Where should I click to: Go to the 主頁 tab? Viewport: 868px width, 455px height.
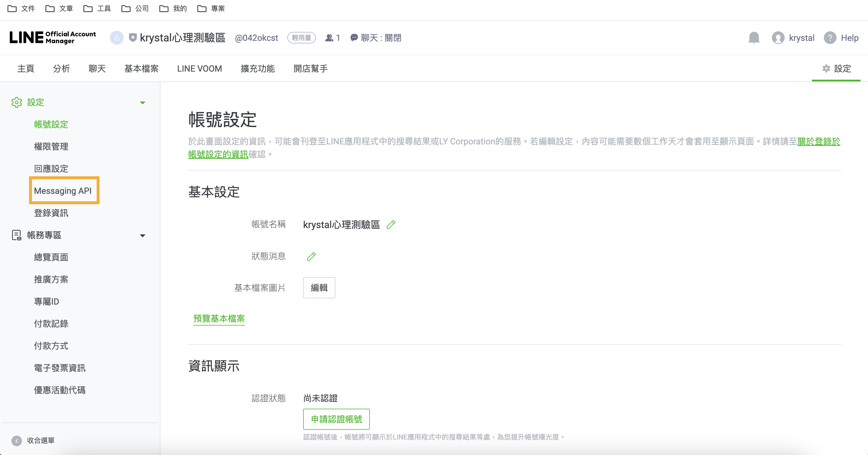[x=26, y=68]
